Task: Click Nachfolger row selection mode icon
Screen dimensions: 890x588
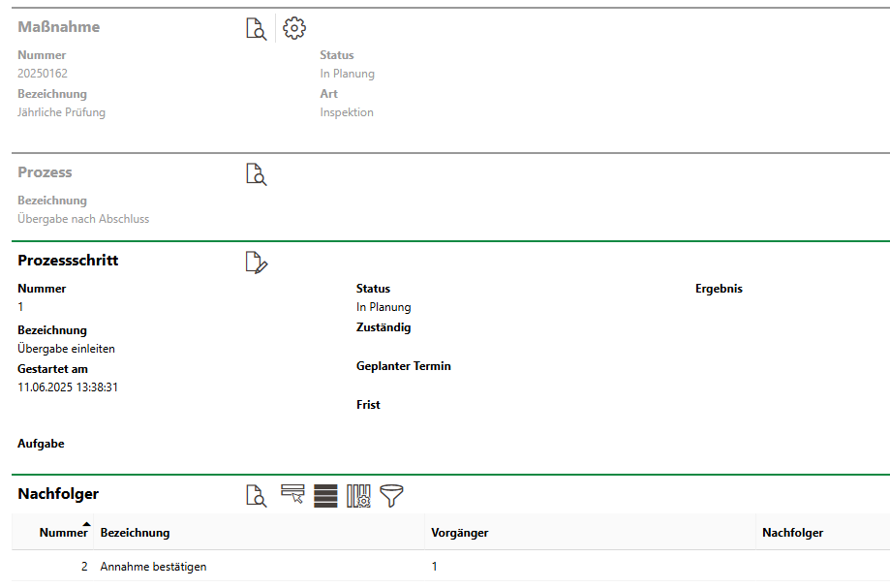Action: point(292,494)
